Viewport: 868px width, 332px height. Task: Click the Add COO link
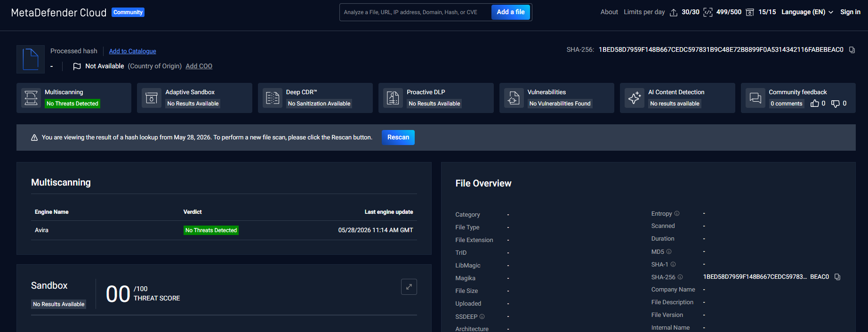(199, 66)
